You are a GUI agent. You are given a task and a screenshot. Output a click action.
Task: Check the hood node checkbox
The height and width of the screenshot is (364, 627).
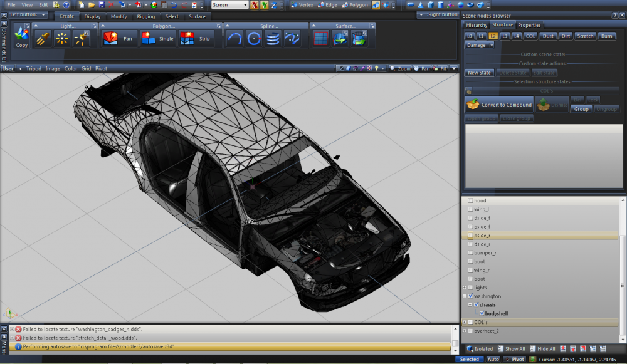click(471, 200)
